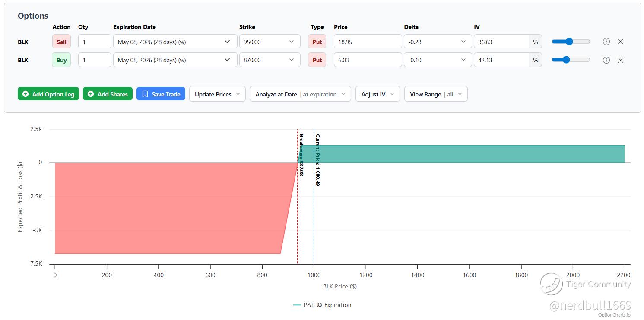Click the BLK Price ($) axis label

[340, 286]
